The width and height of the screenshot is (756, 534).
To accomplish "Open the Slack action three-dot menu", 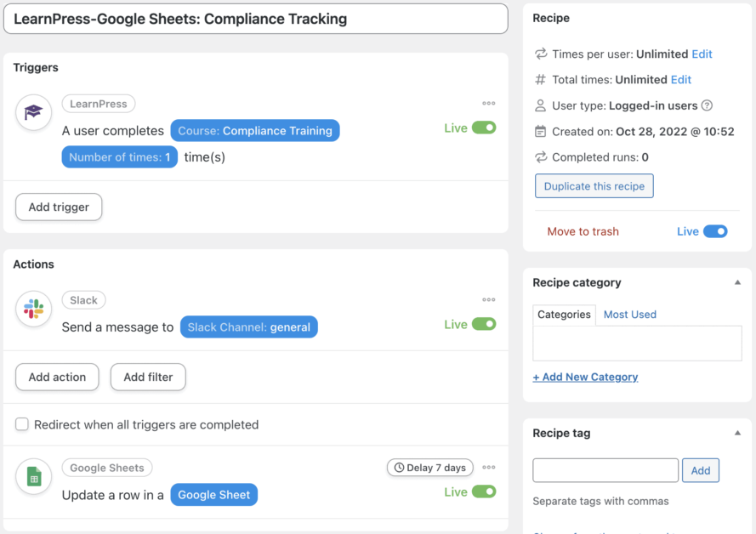I will coord(488,300).
